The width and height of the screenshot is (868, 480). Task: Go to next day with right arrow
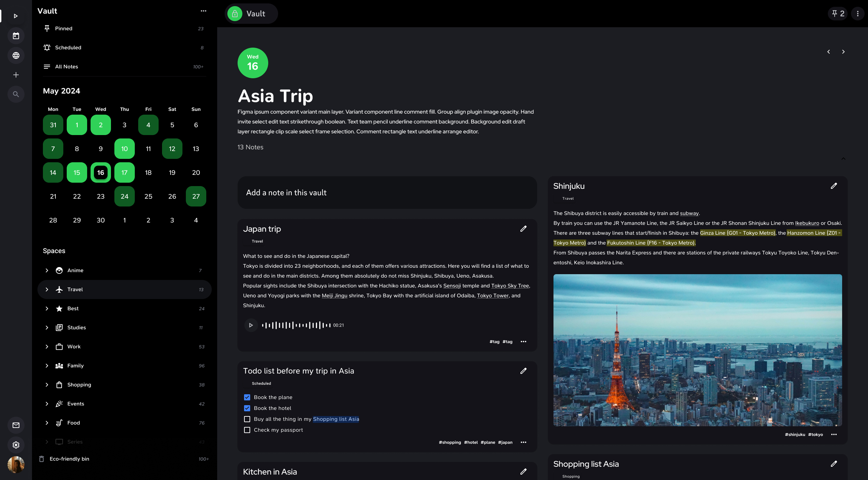[843, 52]
